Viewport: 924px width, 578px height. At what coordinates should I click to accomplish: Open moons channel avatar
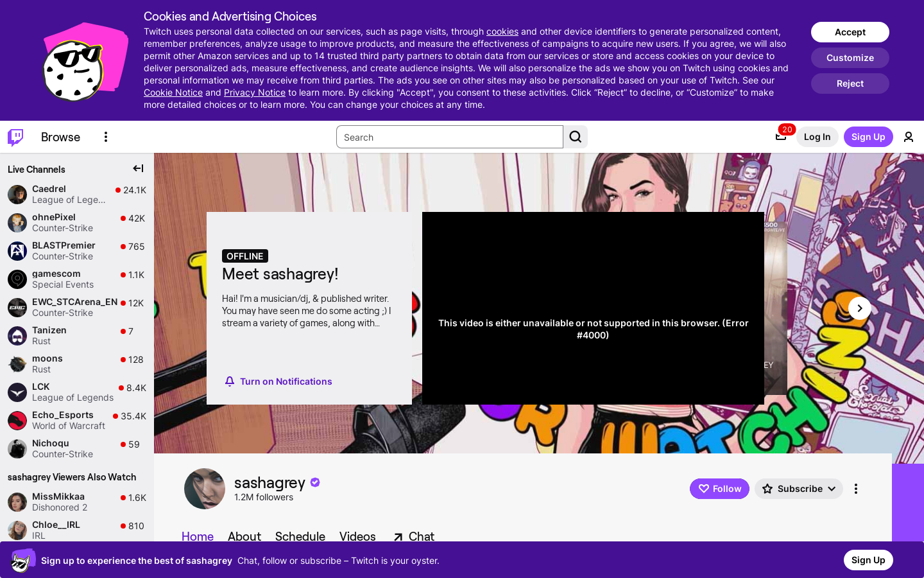[17, 363]
